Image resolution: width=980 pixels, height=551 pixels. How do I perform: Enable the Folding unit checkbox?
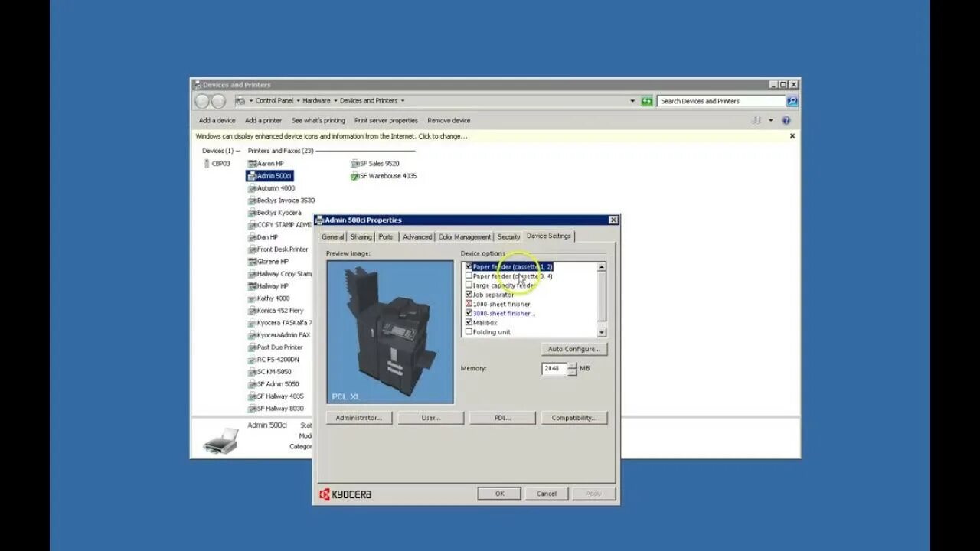(x=469, y=332)
